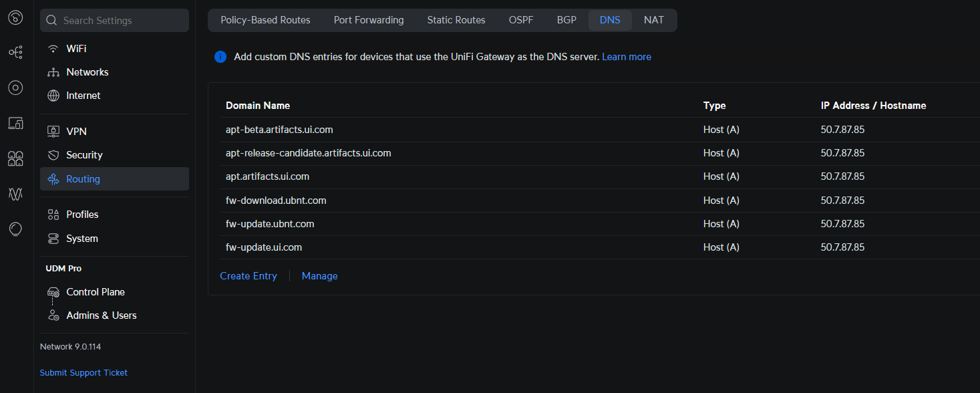The image size is (980, 393).
Task: Click IP 50.7.87.85 in the fw-update.ubnt.com row
Action: [x=842, y=224]
